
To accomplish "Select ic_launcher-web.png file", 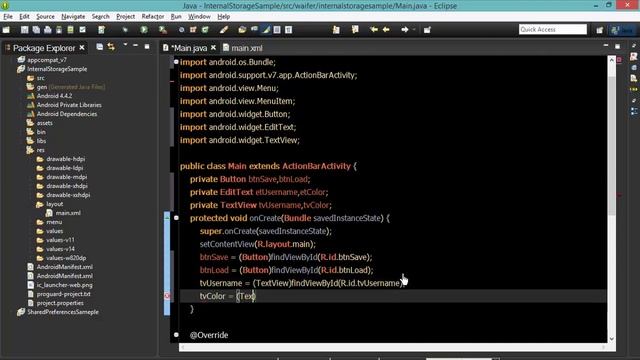I will (x=64, y=284).
